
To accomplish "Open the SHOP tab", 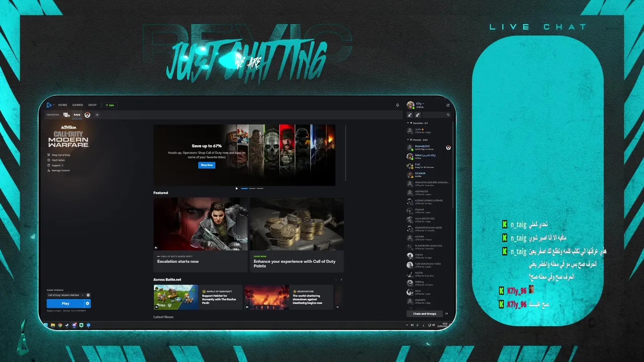I will click(x=93, y=105).
